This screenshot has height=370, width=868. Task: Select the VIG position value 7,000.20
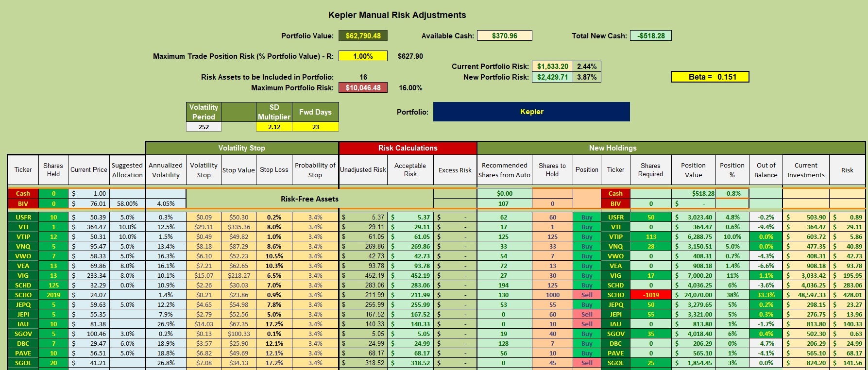693,275
